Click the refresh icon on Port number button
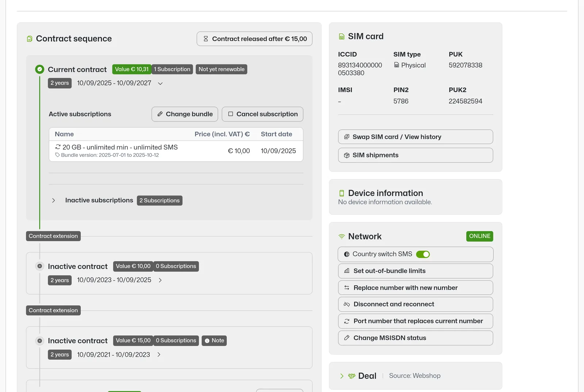The width and height of the screenshot is (584, 392). click(x=347, y=321)
